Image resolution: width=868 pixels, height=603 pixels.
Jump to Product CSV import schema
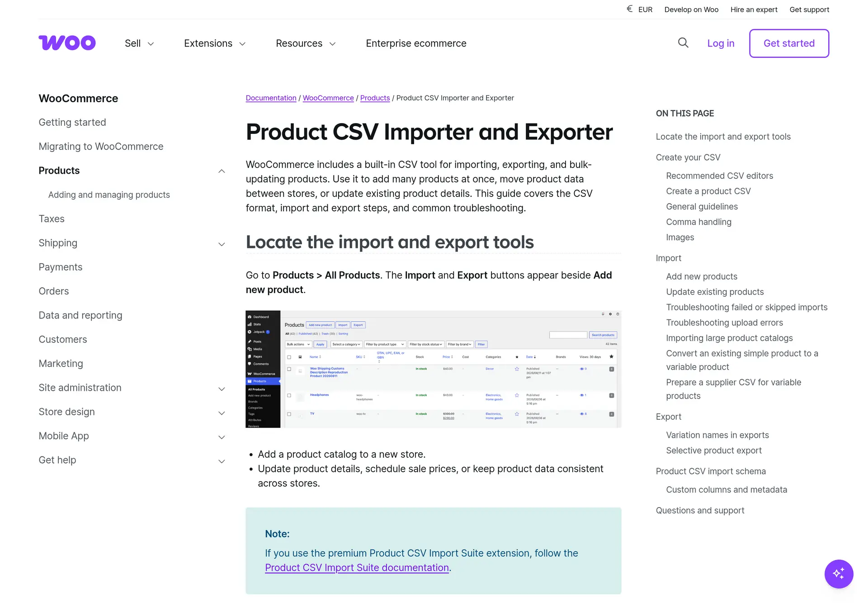(711, 471)
